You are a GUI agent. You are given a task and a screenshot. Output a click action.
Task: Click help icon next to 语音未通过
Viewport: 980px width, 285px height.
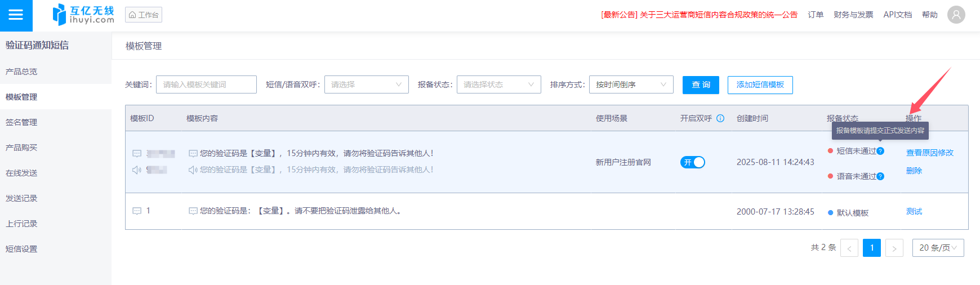(880, 176)
